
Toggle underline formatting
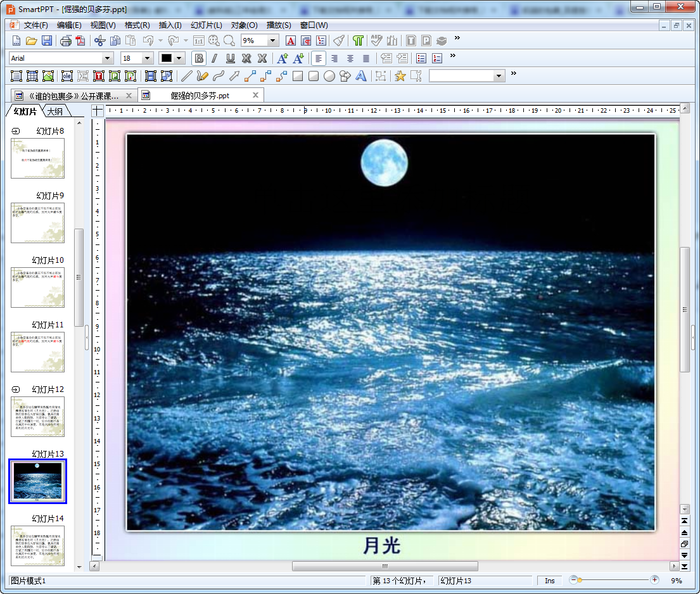click(x=231, y=58)
